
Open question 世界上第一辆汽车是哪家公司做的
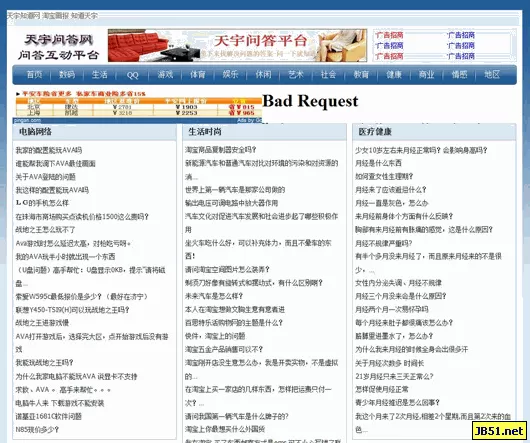pyautogui.click(x=235, y=190)
